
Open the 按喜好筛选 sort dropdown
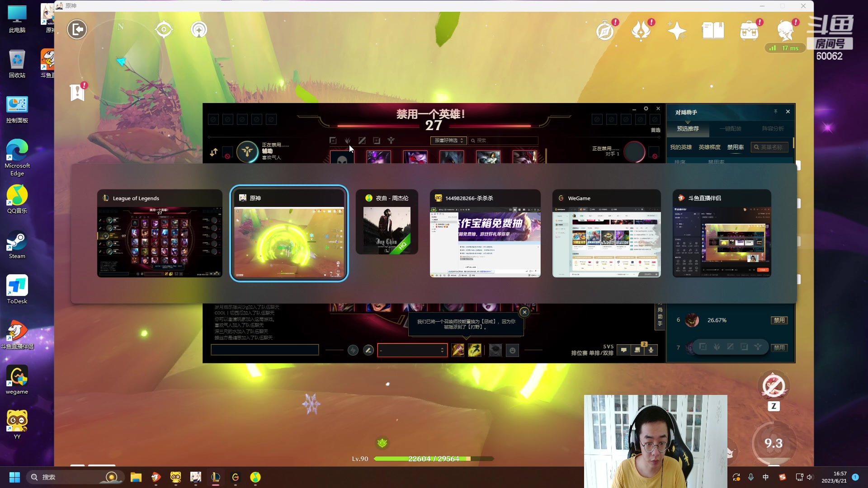coord(448,141)
